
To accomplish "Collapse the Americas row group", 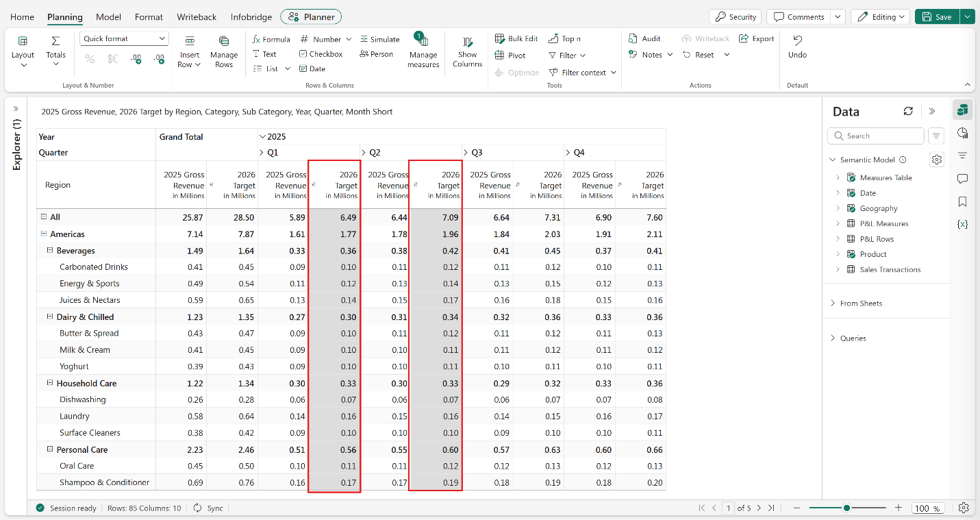I will (44, 234).
